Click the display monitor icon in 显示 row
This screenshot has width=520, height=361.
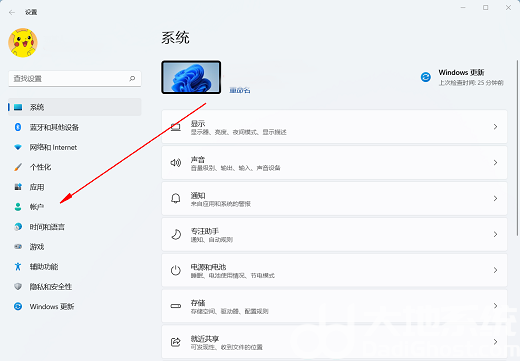pyautogui.click(x=176, y=127)
